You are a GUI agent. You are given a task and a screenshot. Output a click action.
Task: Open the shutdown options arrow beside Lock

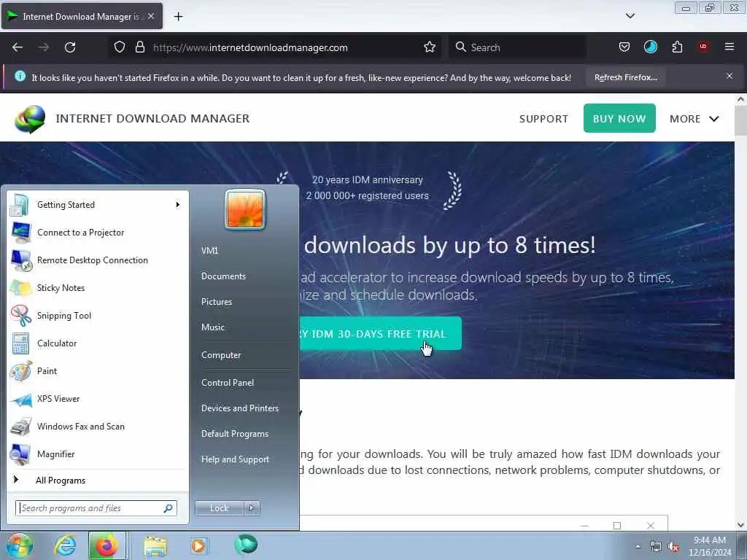point(252,508)
